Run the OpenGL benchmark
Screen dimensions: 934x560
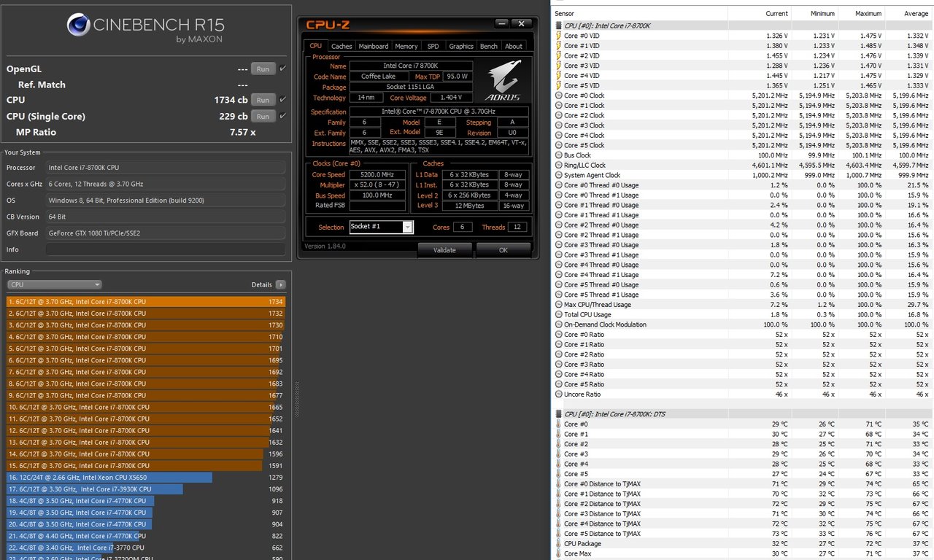[263, 69]
